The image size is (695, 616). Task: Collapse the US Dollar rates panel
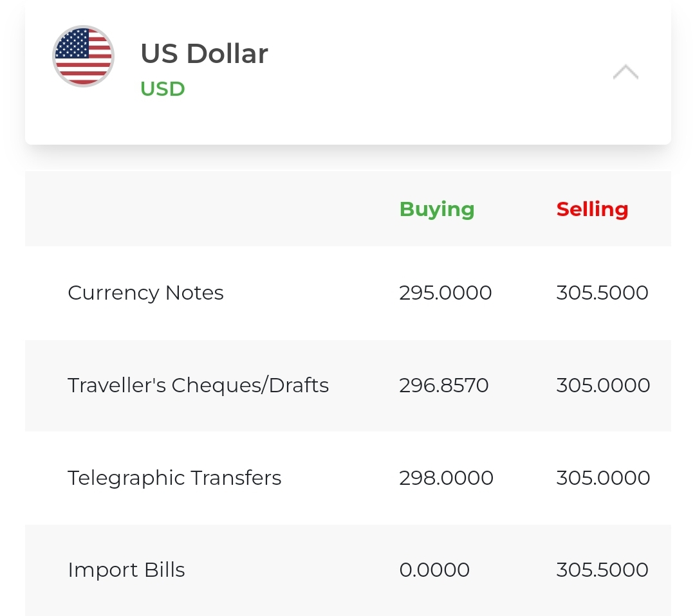(x=625, y=72)
